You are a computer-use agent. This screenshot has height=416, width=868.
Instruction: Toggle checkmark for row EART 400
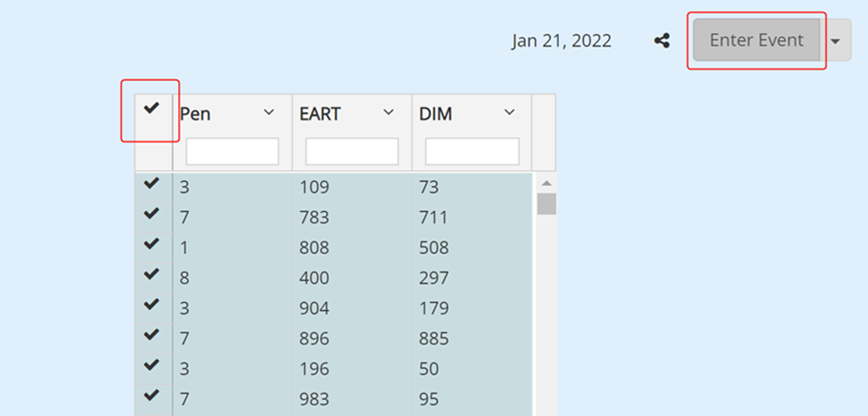click(151, 274)
